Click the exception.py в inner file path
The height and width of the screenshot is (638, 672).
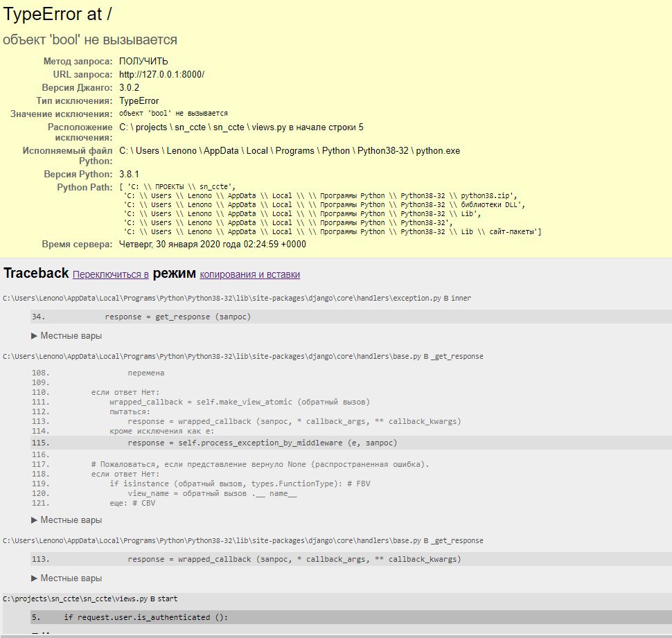237,299
